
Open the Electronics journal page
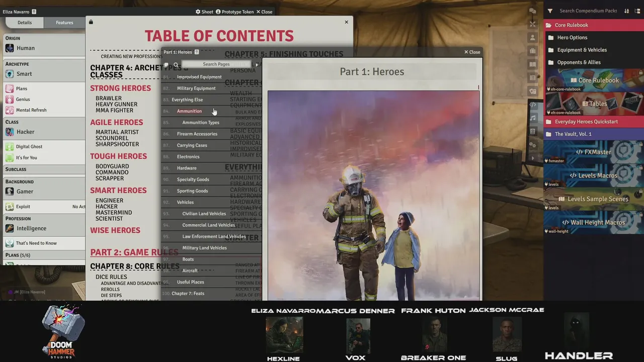pyautogui.click(x=188, y=157)
